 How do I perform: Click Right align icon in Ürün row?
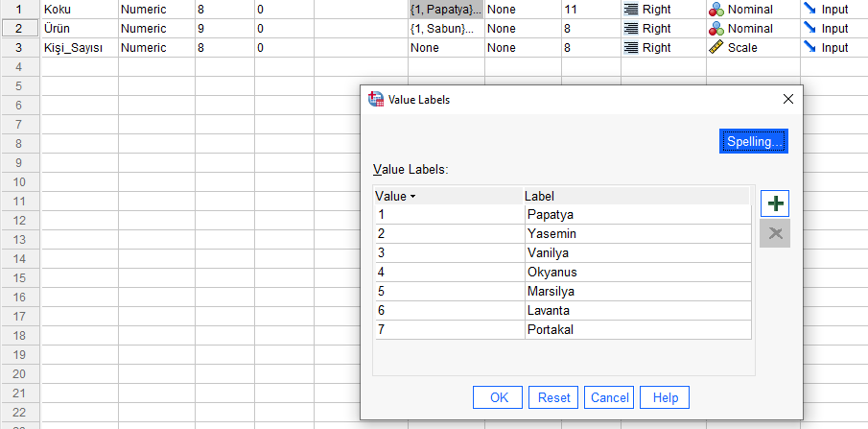click(x=631, y=29)
